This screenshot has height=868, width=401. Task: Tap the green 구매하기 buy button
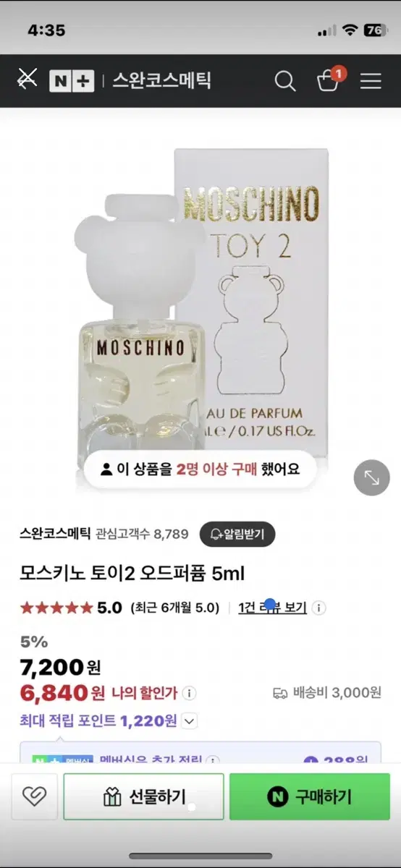(x=310, y=796)
